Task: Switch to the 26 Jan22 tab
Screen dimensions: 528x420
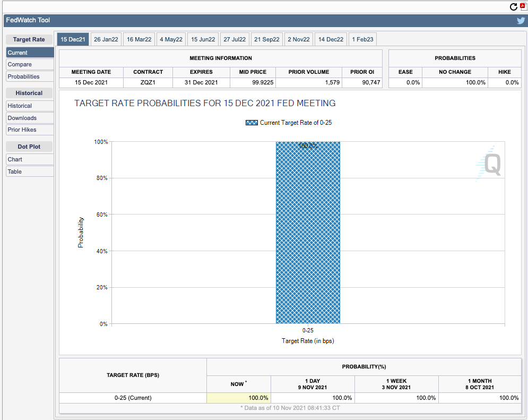Action: click(106, 39)
